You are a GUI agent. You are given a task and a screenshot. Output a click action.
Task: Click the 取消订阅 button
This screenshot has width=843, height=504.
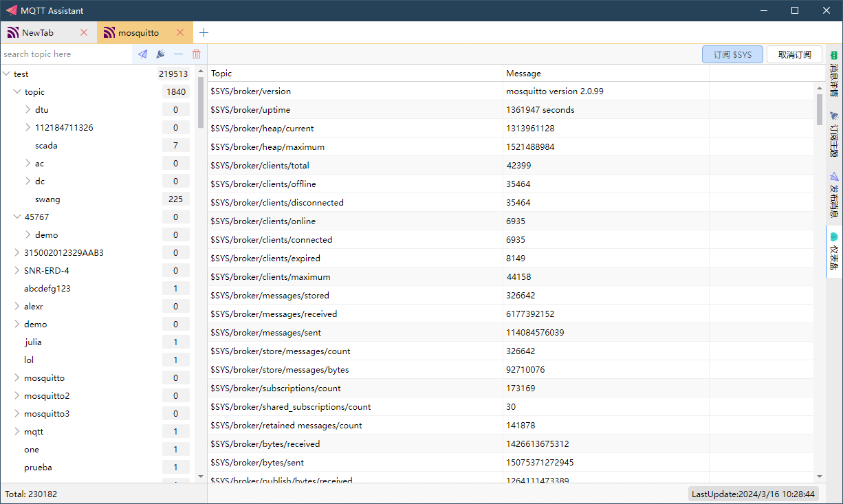click(794, 54)
